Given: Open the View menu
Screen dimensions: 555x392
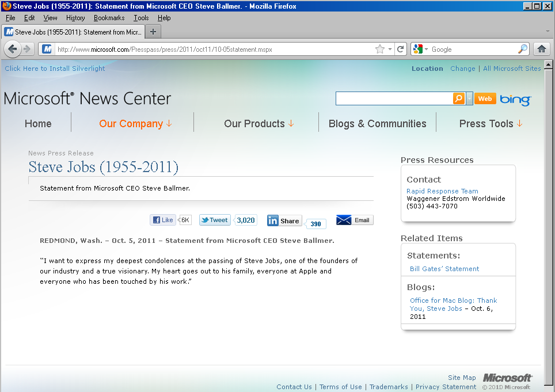Looking at the screenshot, I should click(x=50, y=18).
